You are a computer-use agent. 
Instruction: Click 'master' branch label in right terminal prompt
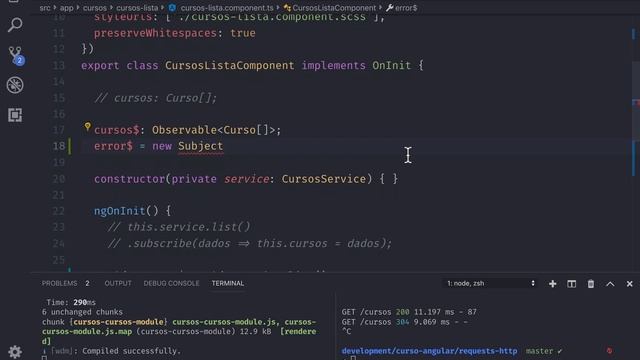click(539, 351)
